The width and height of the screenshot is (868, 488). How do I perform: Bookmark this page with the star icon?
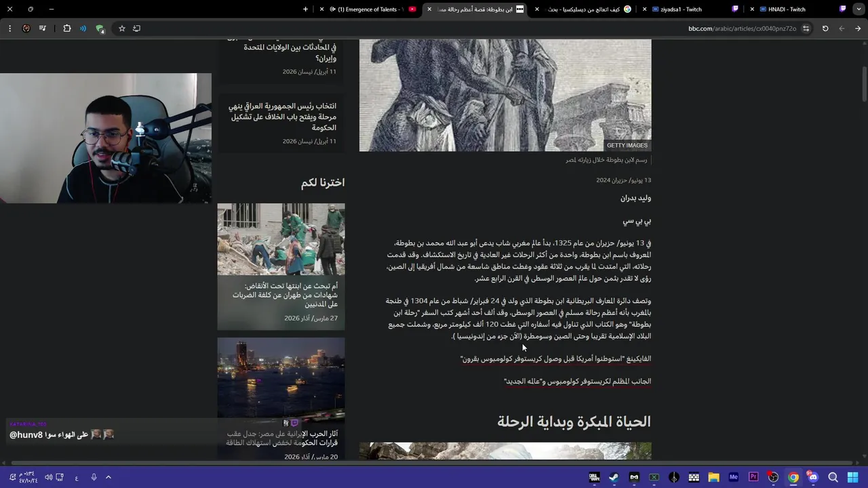pyautogui.click(x=122, y=28)
